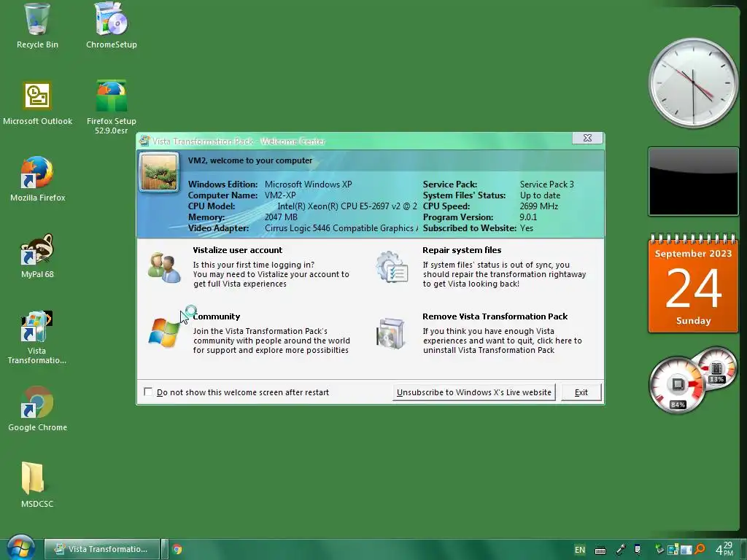Click the black slideshow sidebar gadget
Image resolution: width=747 pixels, height=560 pixels.
tap(693, 182)
